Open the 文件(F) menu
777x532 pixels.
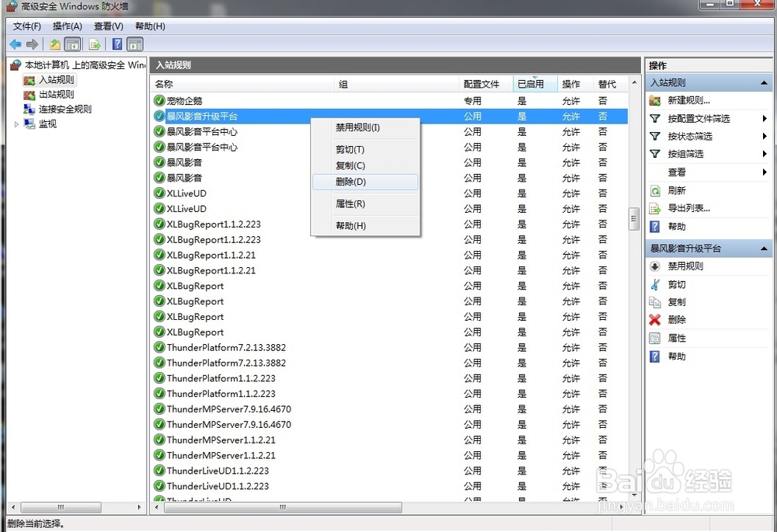point(26,26)
